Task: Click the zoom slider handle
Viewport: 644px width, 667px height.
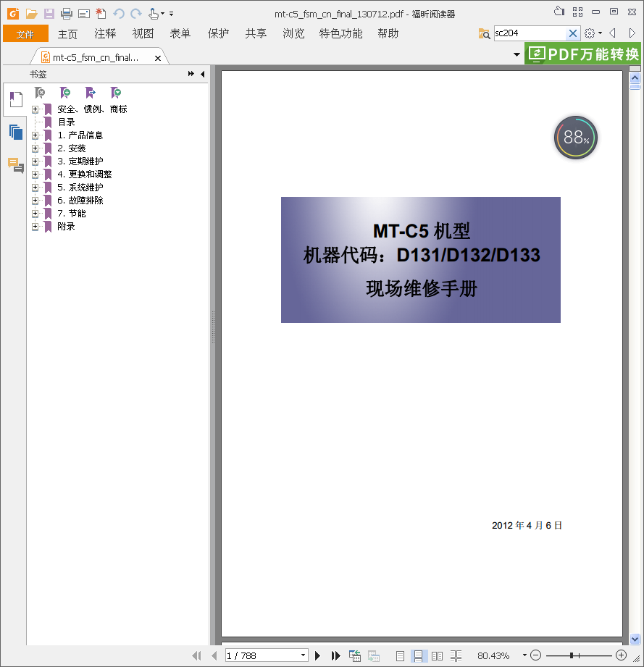Action: click(572, 655)
